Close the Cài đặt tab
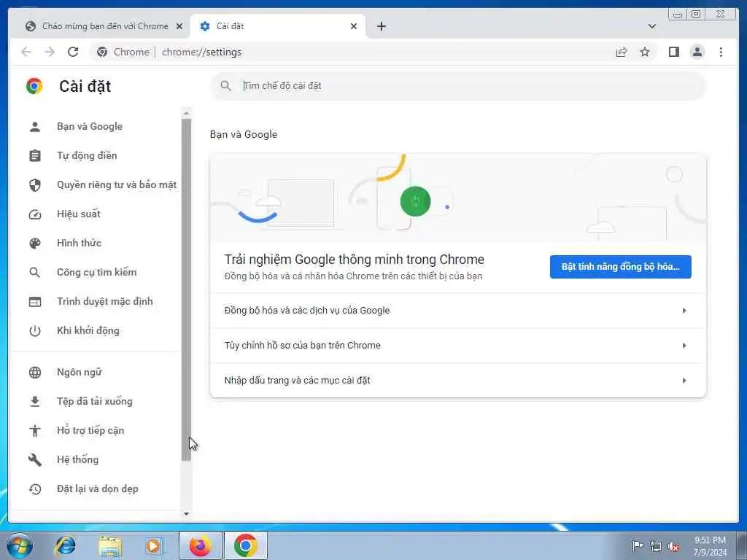747x560 pixels. (354, 26)
